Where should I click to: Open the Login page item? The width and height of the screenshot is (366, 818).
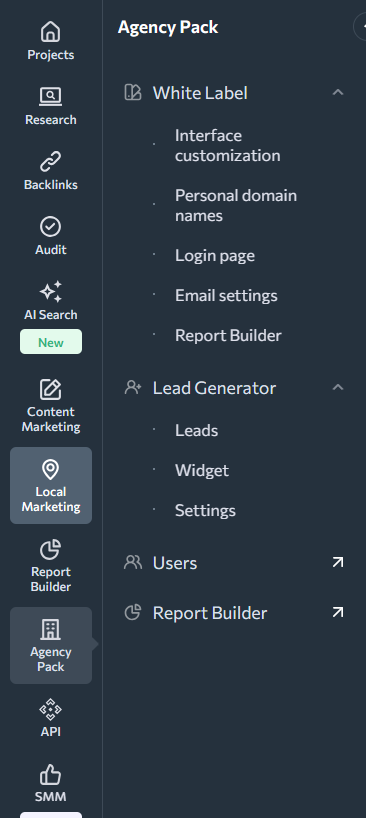click(x=215, y=256)
